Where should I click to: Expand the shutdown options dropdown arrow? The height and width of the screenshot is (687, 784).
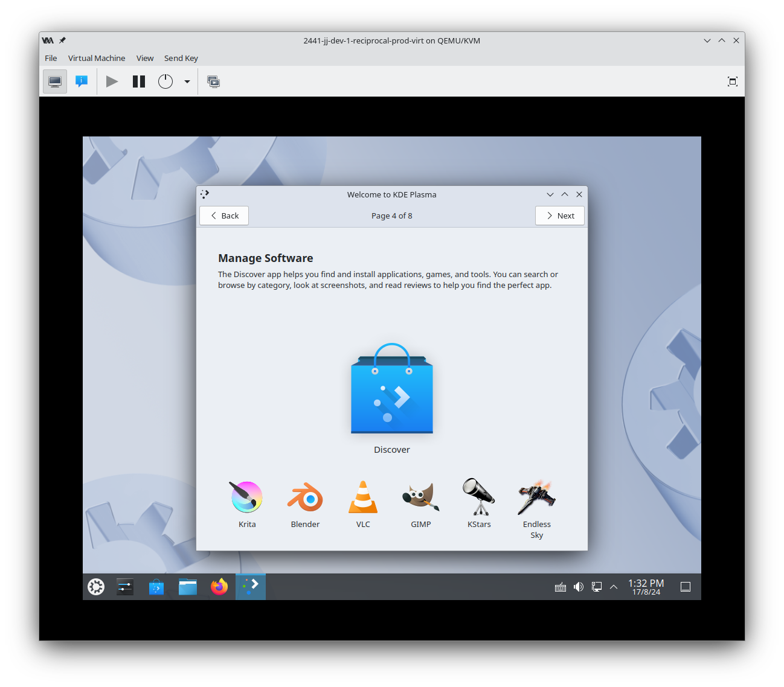187,81
